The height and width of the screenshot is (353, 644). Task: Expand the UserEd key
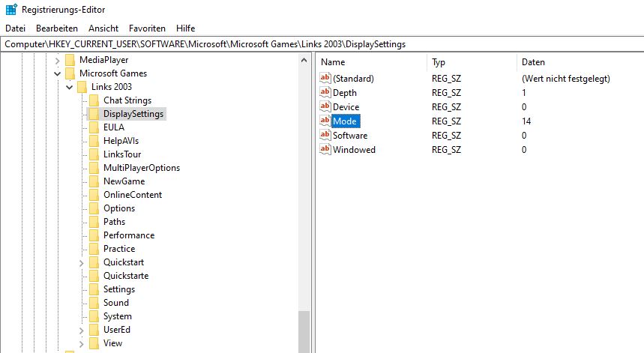(x=81, y=331)
